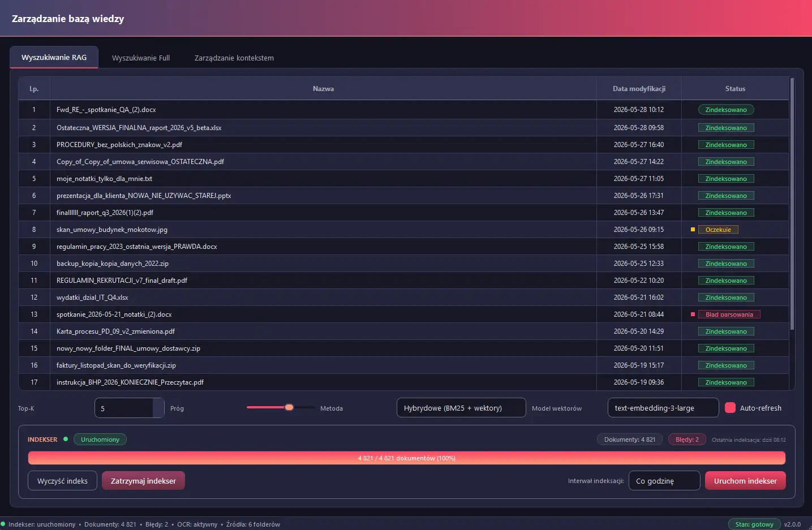Click the Stan: gotowy status badge
The width and height of the screenshot is (812, 530).
click(754, 524)
